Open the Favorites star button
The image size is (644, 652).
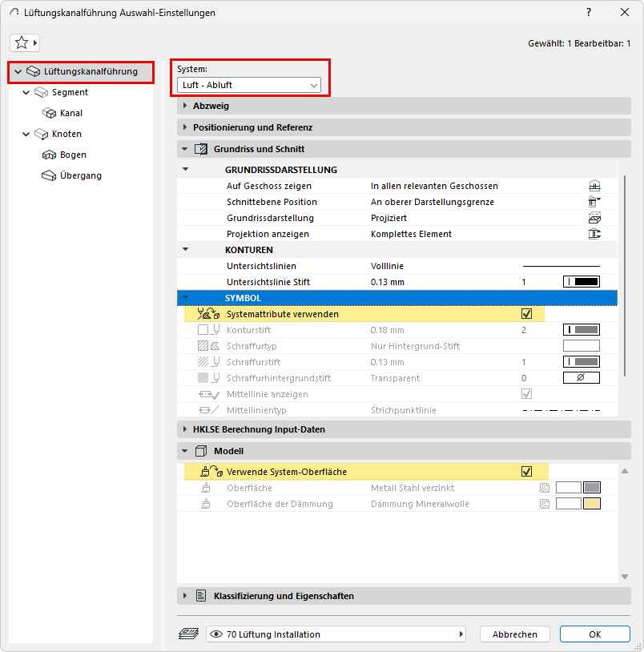pyautogui.click(x=21, y=42)
